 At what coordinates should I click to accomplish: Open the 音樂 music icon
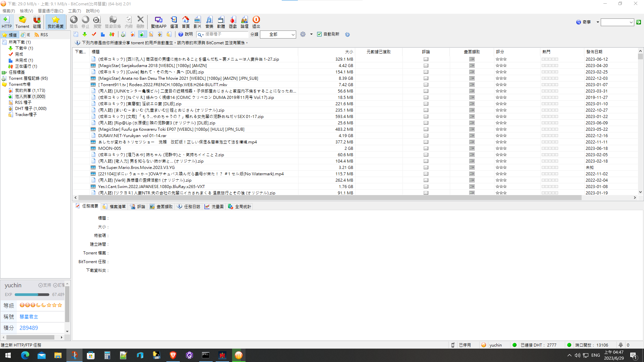(x=209, y=22)
